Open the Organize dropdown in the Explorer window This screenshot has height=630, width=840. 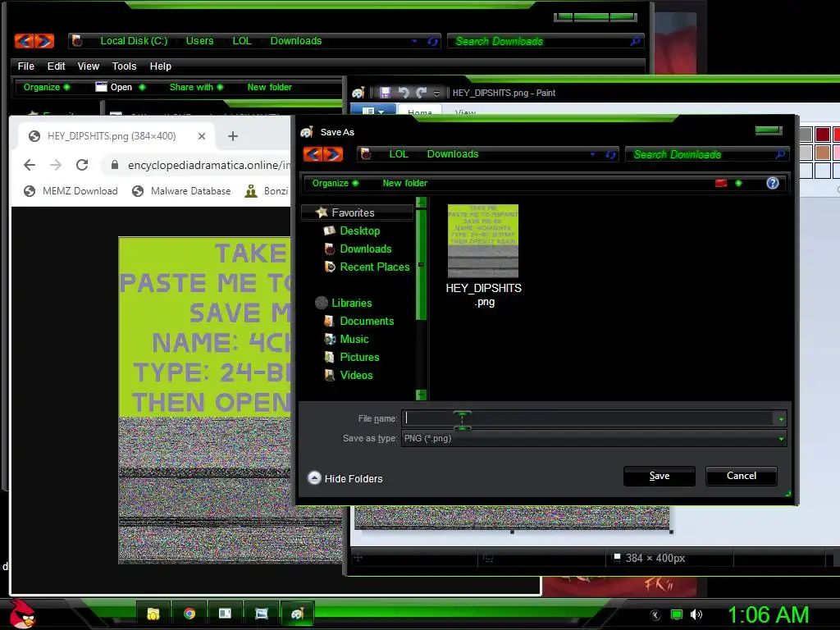click(x=46, y=87)
